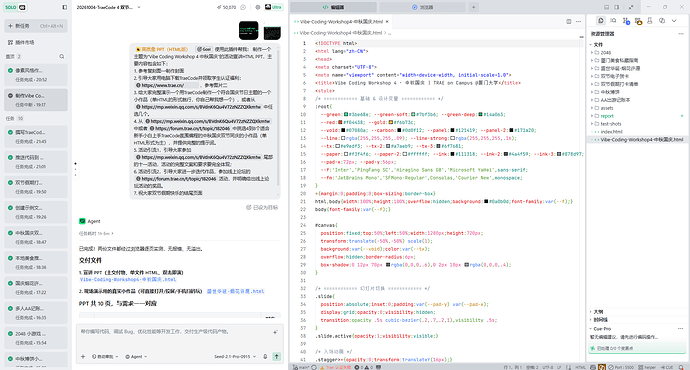Open editor more actions ellipsis
The width and height of the screenshot is (690, 370).
(x=578, y=22)
